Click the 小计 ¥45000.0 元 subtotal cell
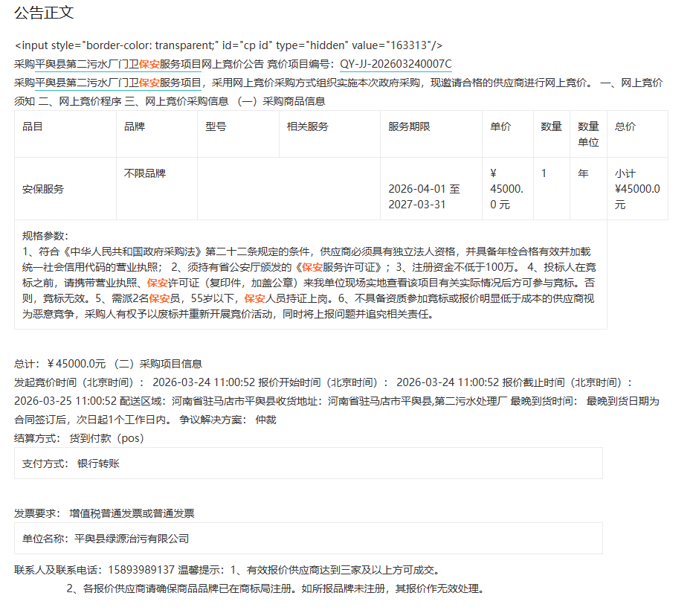This screenshot has width=693, height=616. click(636, 189)
